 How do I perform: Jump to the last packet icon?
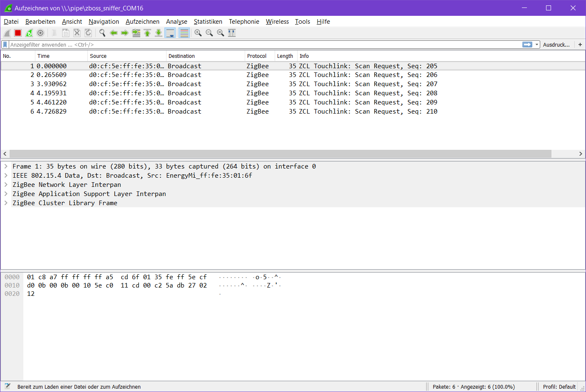pyautogui.click(x=159, y=33)
